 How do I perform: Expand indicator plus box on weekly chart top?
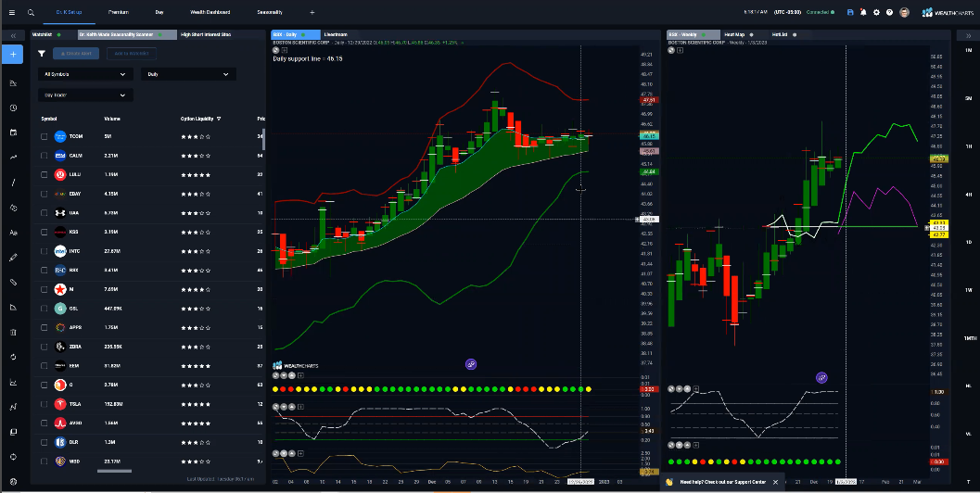pos(680,50)
